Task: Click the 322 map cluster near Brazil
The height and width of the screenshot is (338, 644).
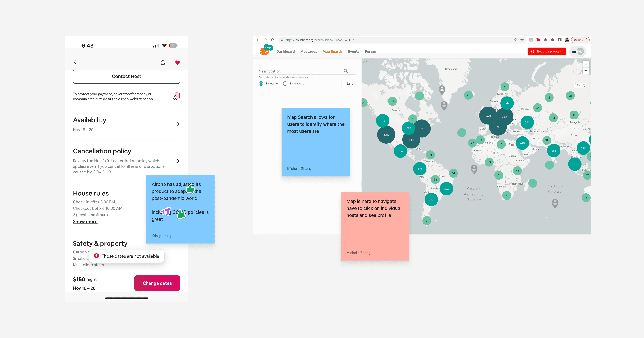Action: pyautogui.click(x=446, y=188)
